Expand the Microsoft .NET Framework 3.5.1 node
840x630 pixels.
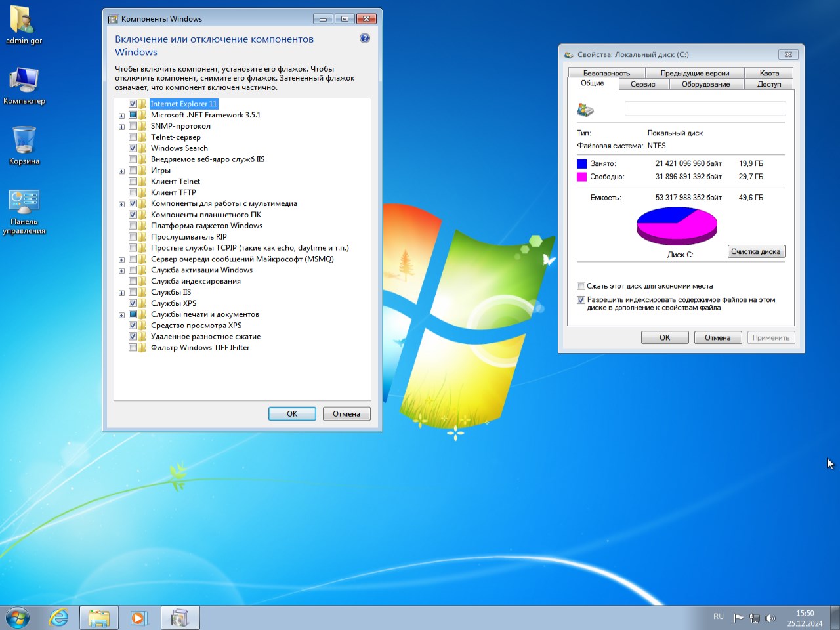pyautogui.click(x=121, y=115)
